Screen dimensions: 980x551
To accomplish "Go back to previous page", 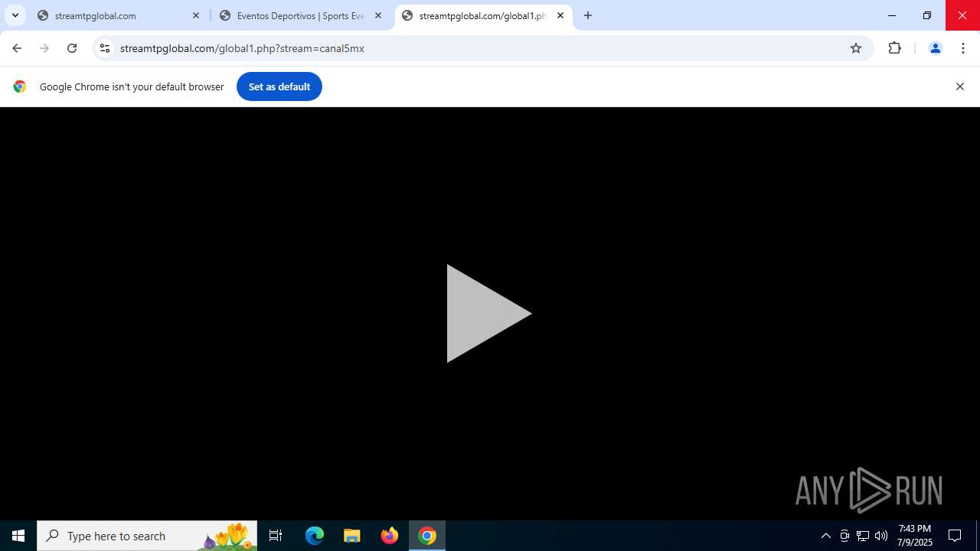I will point(17,48).
